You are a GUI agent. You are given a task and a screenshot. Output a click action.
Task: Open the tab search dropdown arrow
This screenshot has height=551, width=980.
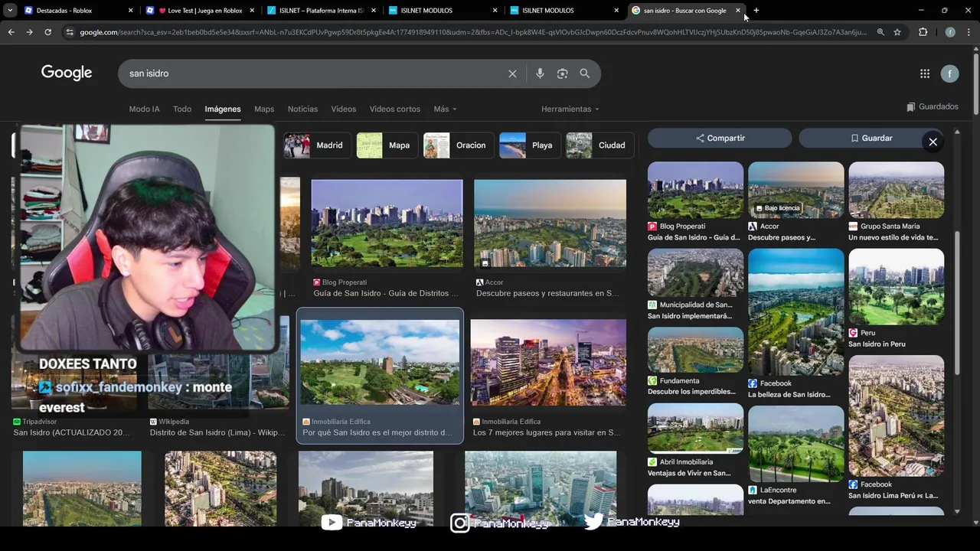[10, 11]
